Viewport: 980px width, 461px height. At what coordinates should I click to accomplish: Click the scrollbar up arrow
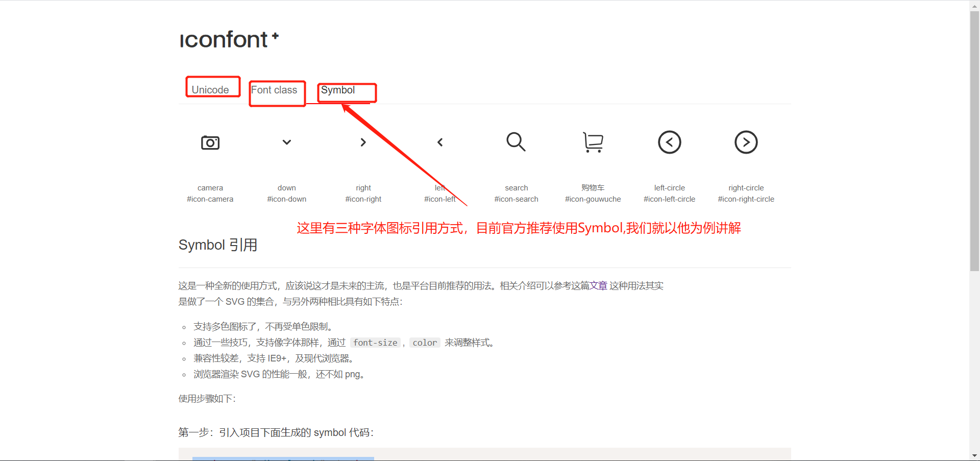[975, 5]
